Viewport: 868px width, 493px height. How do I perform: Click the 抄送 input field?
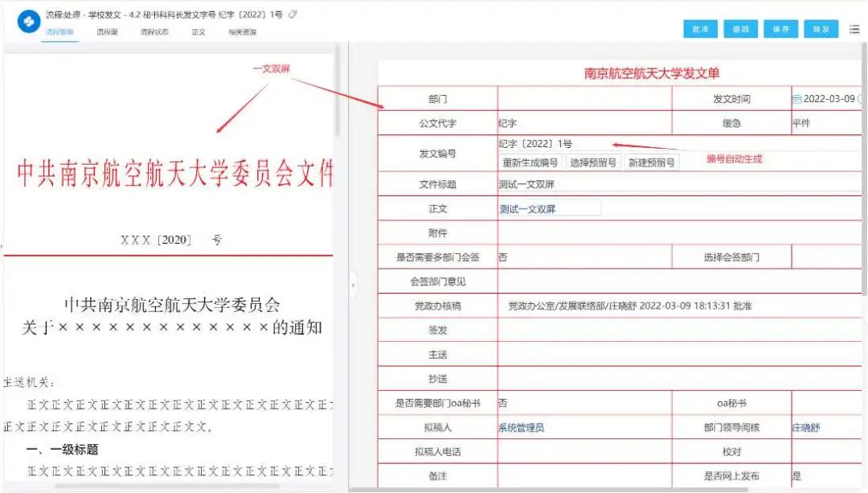pyautogui.click(x=680, y=379)
